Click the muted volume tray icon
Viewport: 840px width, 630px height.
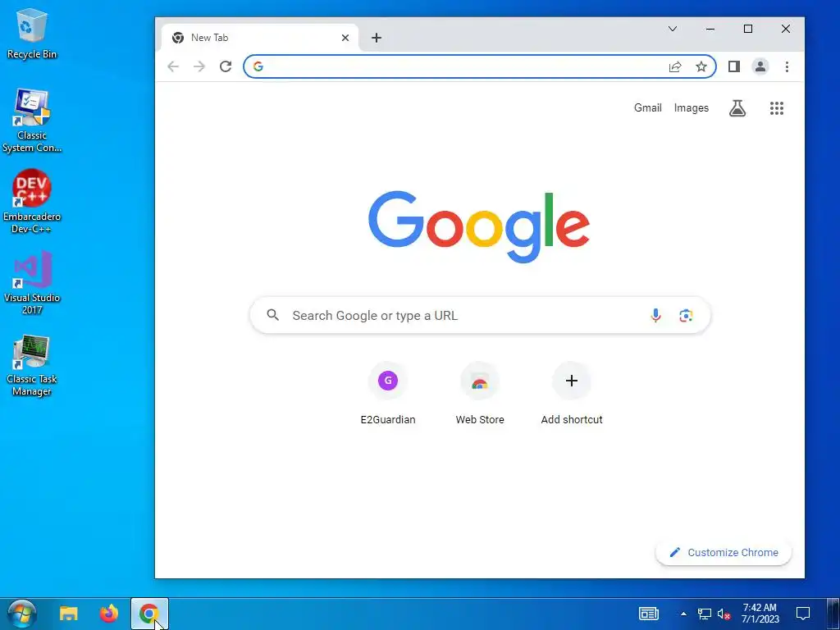[724, 614]
